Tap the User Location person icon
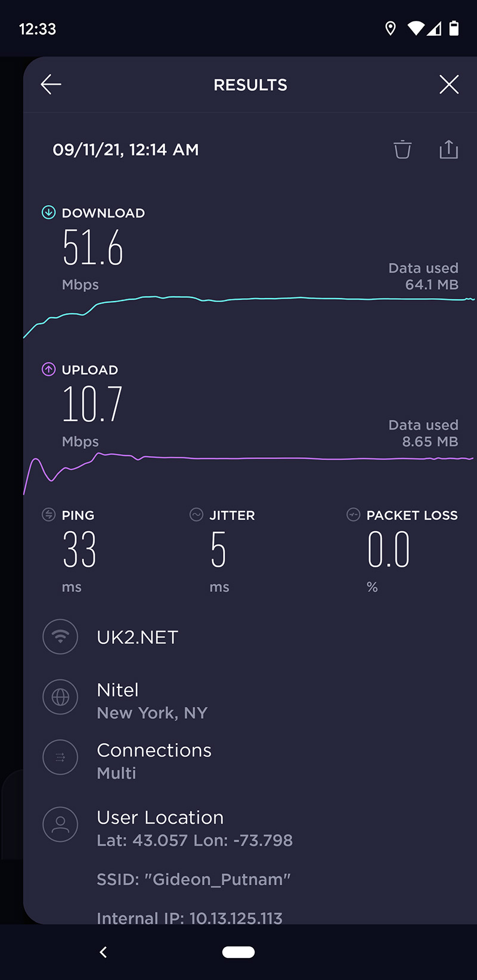Viewport: 477px width, 980px height. pos(60,824)
